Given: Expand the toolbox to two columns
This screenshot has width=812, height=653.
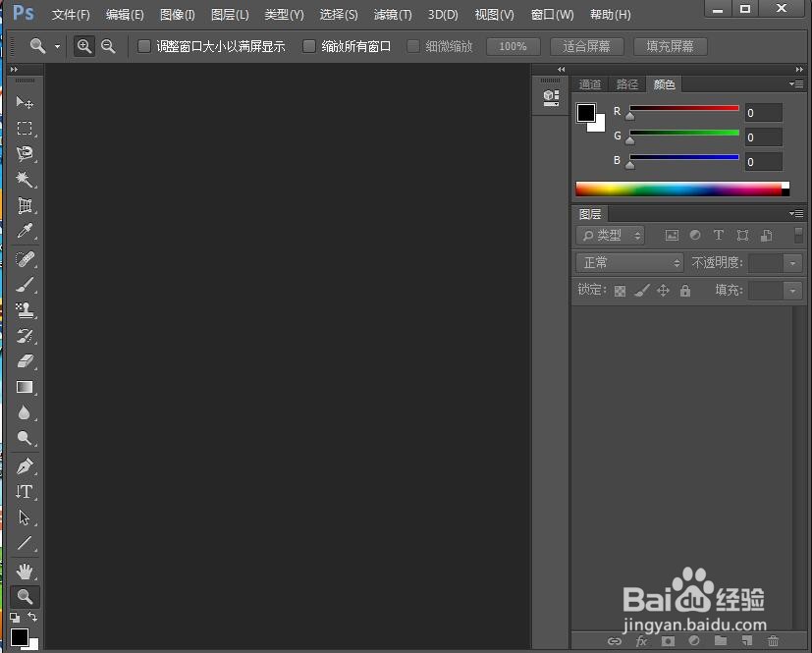Looking at the screenshot, I should pyautogui.click(x=14, y=70).
